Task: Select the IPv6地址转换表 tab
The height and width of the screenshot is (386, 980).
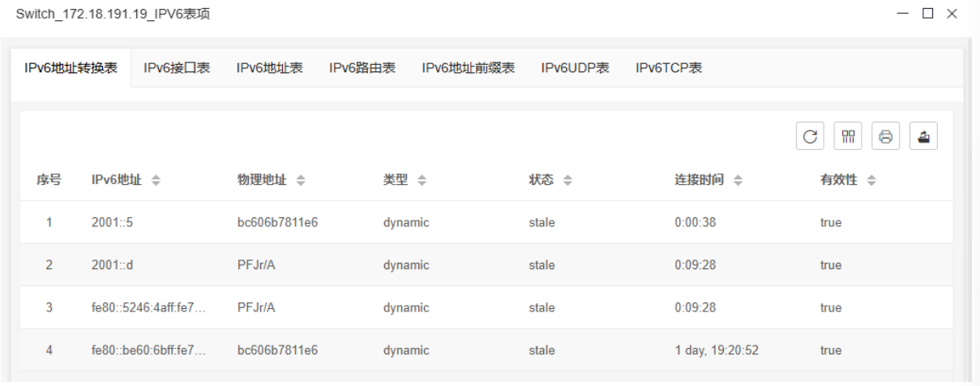Action: (71, 68)
